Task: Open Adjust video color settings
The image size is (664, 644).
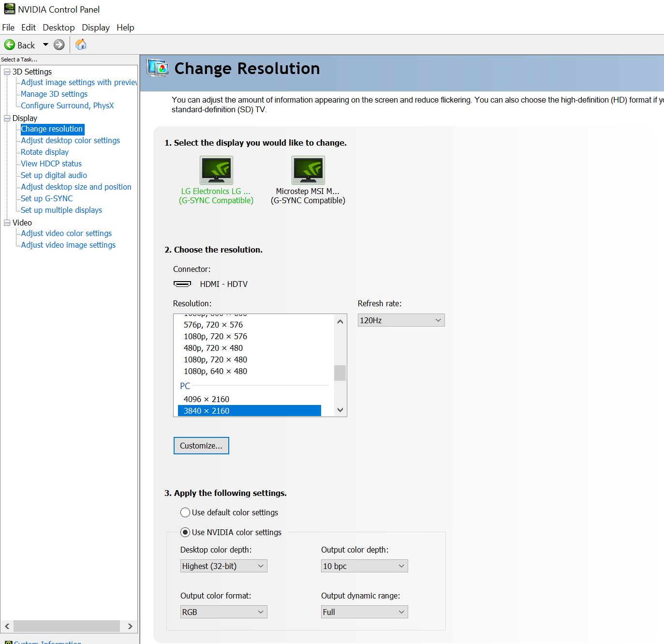Action: pos(66,234)
